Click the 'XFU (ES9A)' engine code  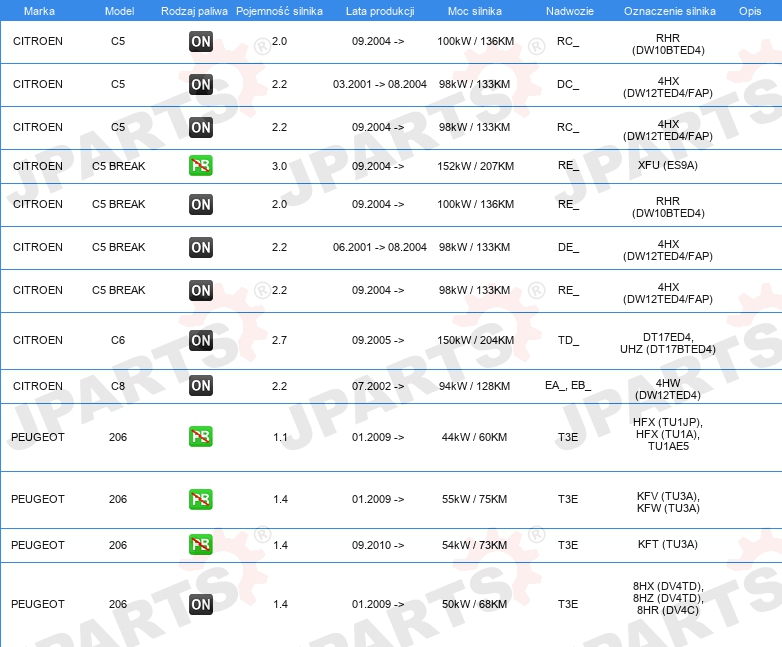(x=667, y=165)
